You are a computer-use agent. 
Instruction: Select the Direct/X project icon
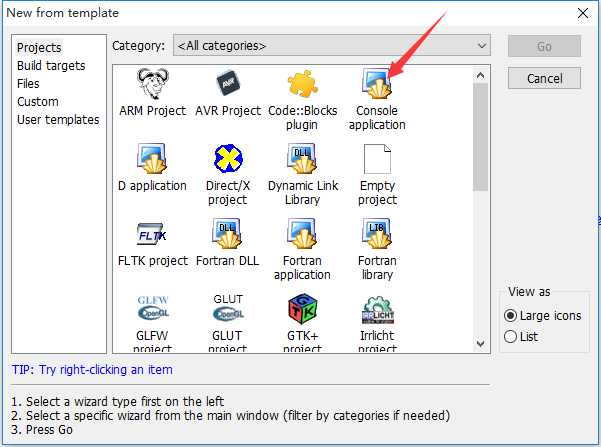click(x=228, y=158)
